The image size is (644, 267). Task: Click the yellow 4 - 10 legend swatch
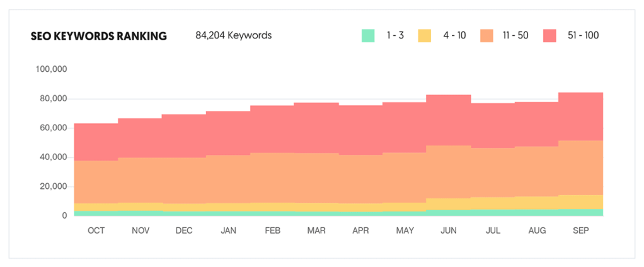[425, 36]
